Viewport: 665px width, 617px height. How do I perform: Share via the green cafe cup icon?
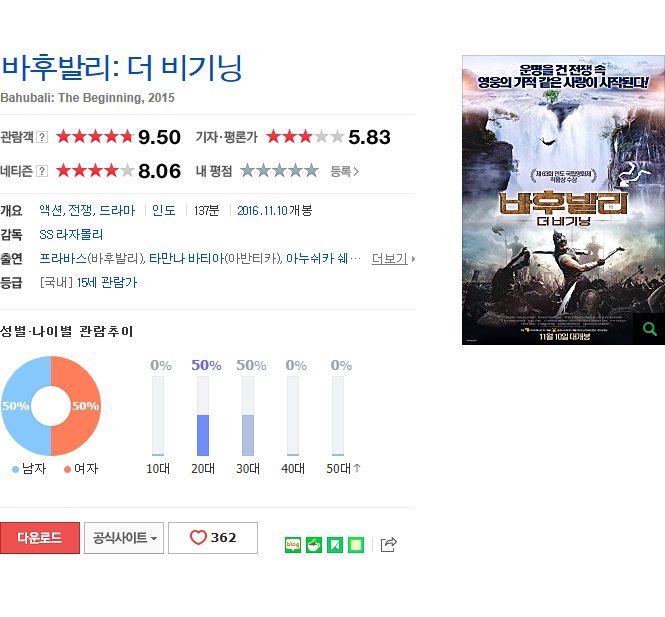click(x=314, y=545)
